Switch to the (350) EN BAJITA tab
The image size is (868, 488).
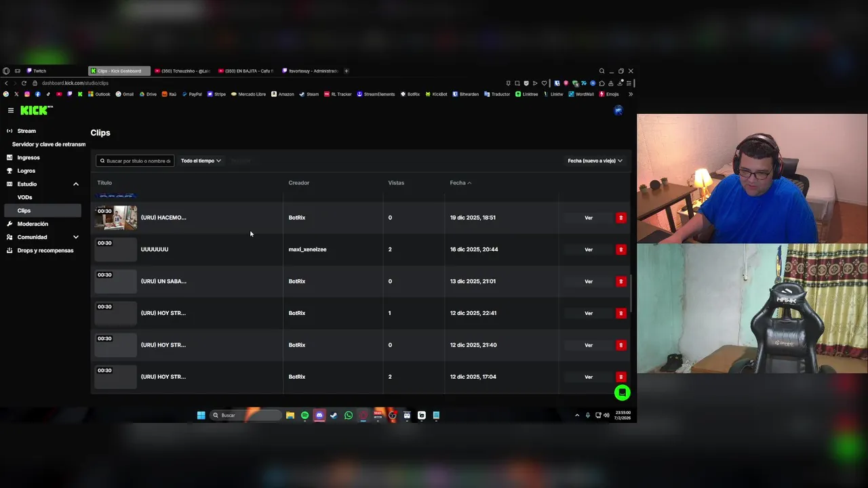click(x=245, y=70)
